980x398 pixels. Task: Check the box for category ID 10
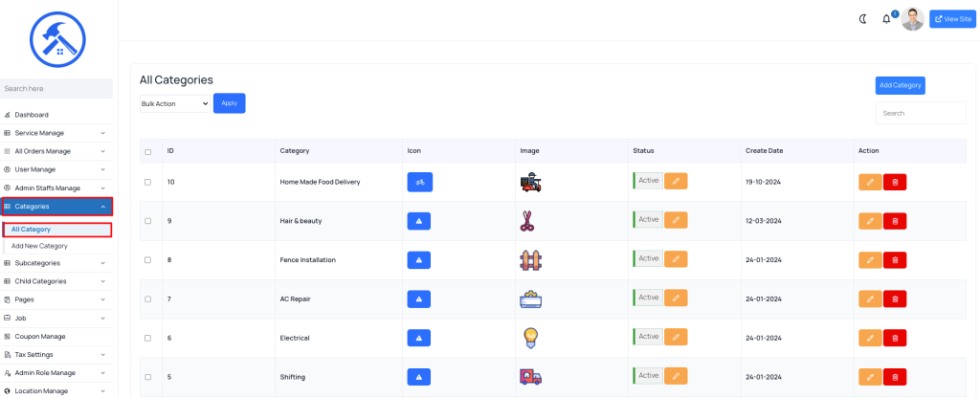pyautogui.click(x=147, y=183)
